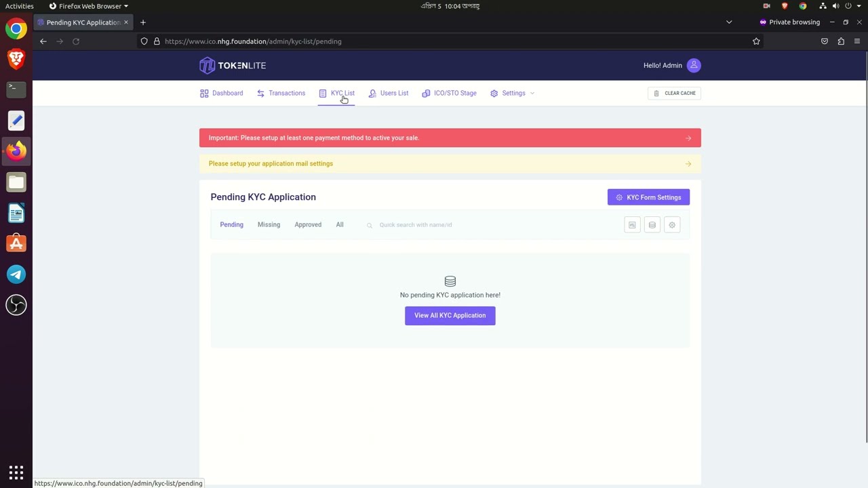The image size is (868, 488).
Task: Open Files manager from the dock
Action: click(x=16, y=182)
